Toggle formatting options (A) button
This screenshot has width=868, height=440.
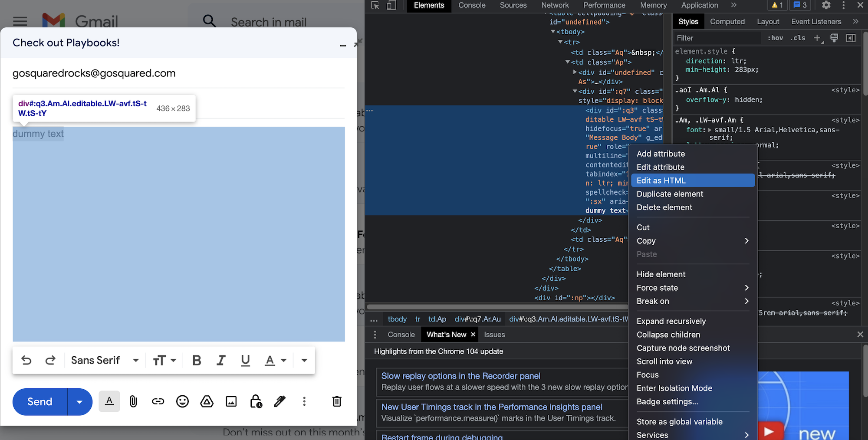pos(109,401)
